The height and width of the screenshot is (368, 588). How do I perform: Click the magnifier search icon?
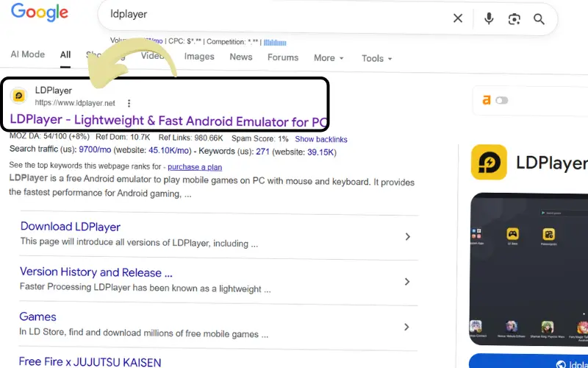tap(539, 19)
